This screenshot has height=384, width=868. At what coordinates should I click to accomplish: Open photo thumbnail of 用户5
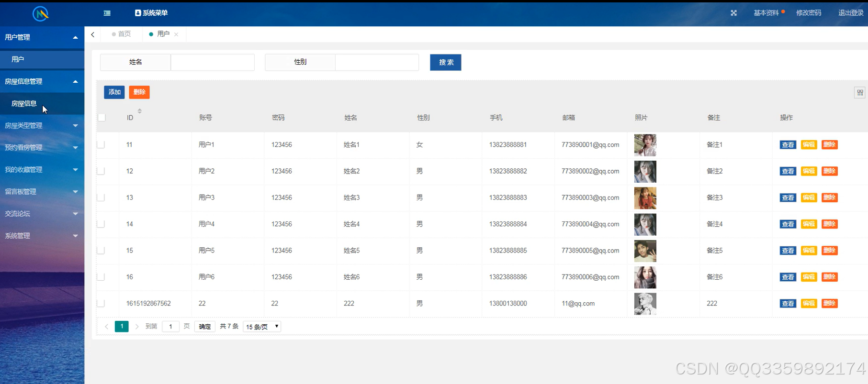point(645,251)
